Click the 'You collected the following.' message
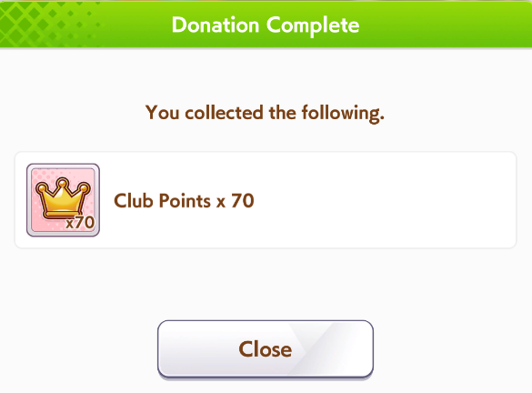 265,113
